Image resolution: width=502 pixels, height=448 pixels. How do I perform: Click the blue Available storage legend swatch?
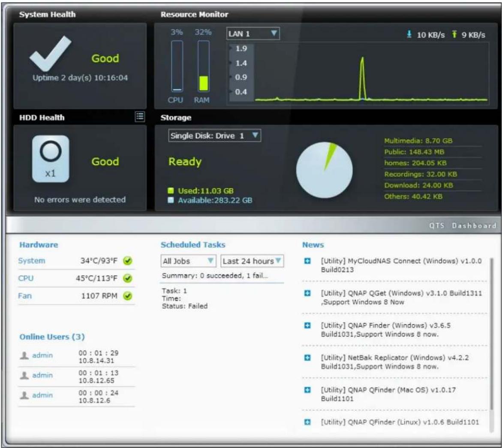coord(171,200)
